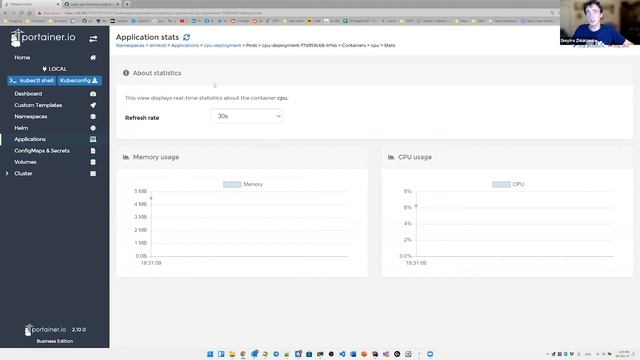Click the 5 MB axis label
The image size is (640, 360).
tap(140, 191)
